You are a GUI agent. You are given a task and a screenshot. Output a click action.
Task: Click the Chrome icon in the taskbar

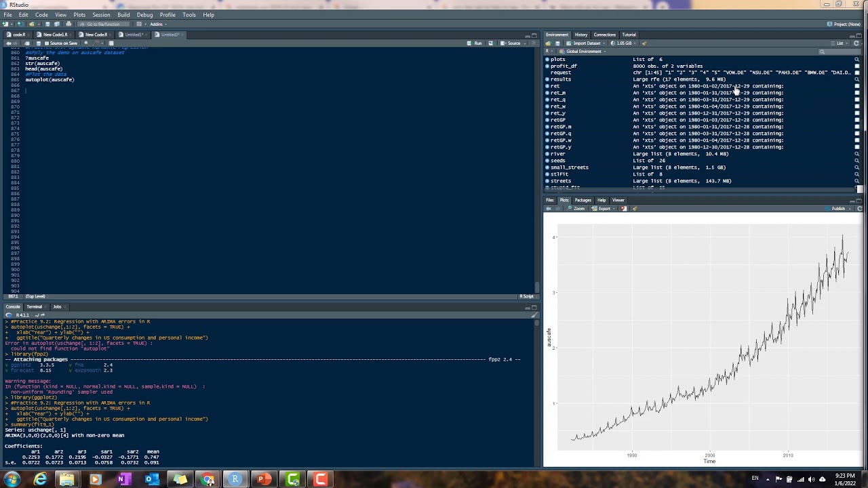[x=208, y=480]
